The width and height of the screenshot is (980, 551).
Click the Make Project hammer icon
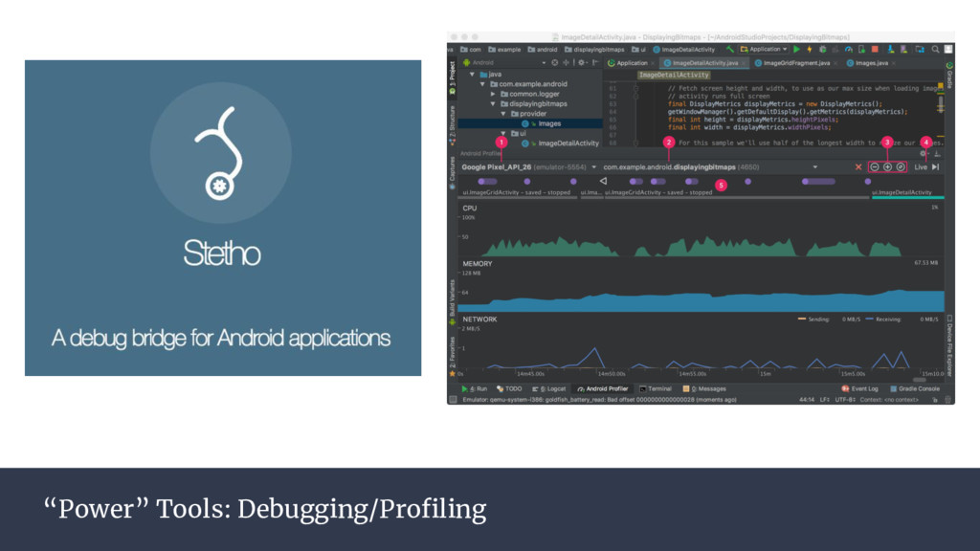(x=729, y=50)
